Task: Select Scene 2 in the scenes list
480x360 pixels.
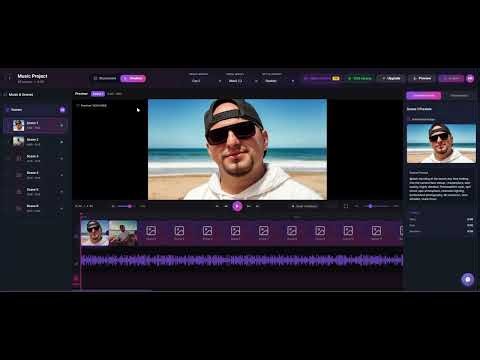Action: [36, 142]
